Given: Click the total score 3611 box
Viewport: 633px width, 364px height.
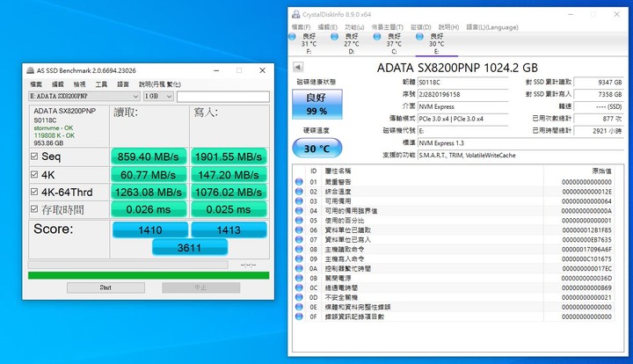Looking at the screenshot, I should (190, 247).
